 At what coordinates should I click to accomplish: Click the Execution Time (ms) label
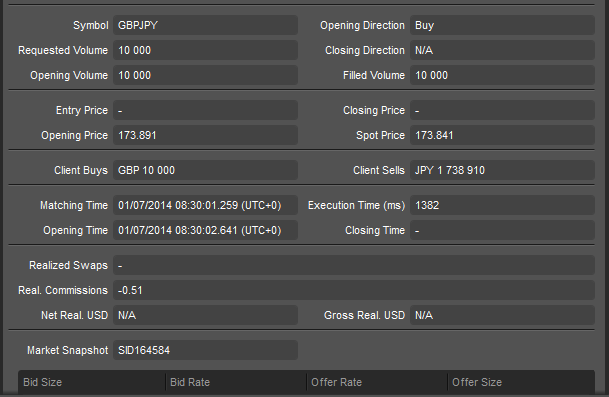click(356, 205)
